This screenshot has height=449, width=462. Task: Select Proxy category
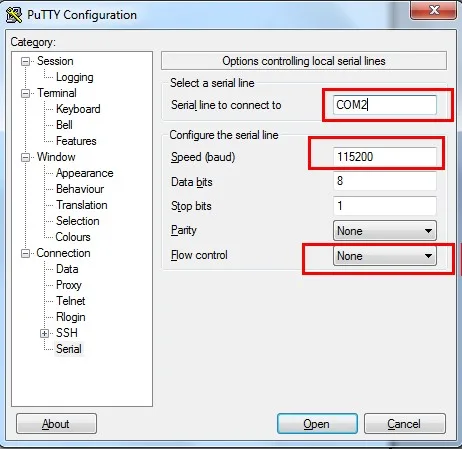pos(69,285)
